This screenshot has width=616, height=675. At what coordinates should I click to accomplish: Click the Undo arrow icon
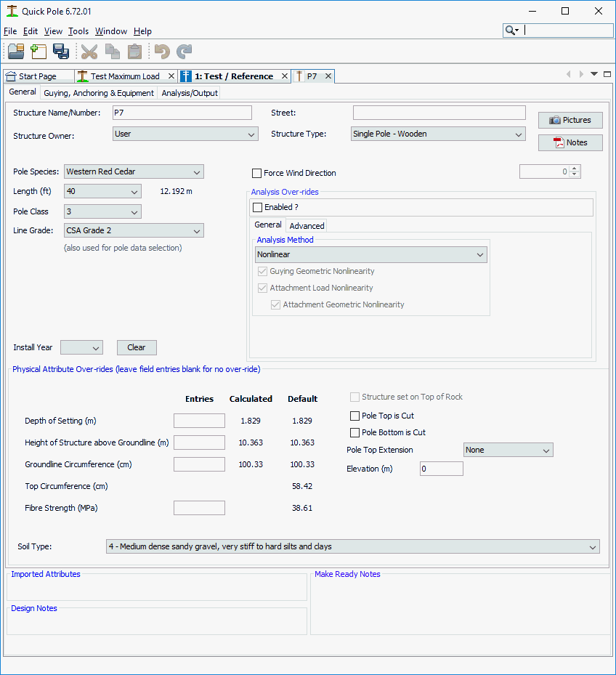[162, 52]
